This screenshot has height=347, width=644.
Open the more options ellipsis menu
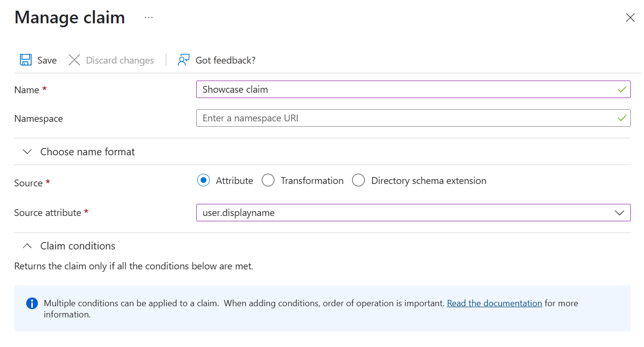pyautogui.click(x=149, y=17)
